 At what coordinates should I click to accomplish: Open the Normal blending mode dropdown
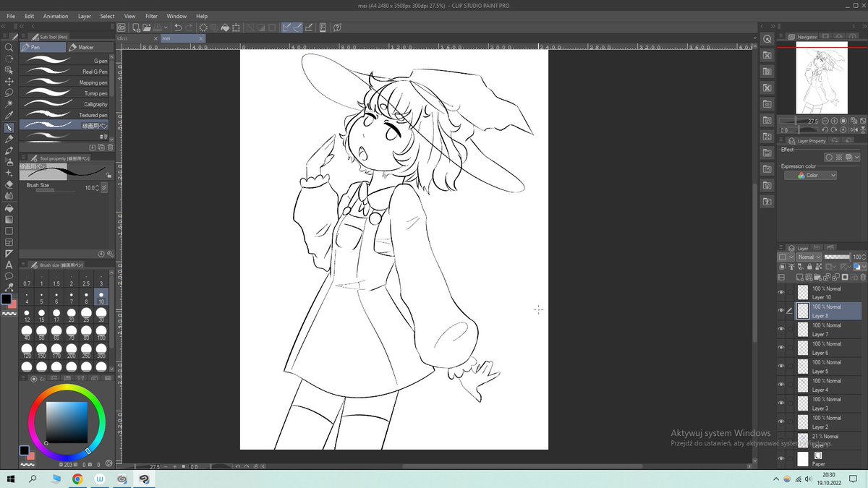809,257
